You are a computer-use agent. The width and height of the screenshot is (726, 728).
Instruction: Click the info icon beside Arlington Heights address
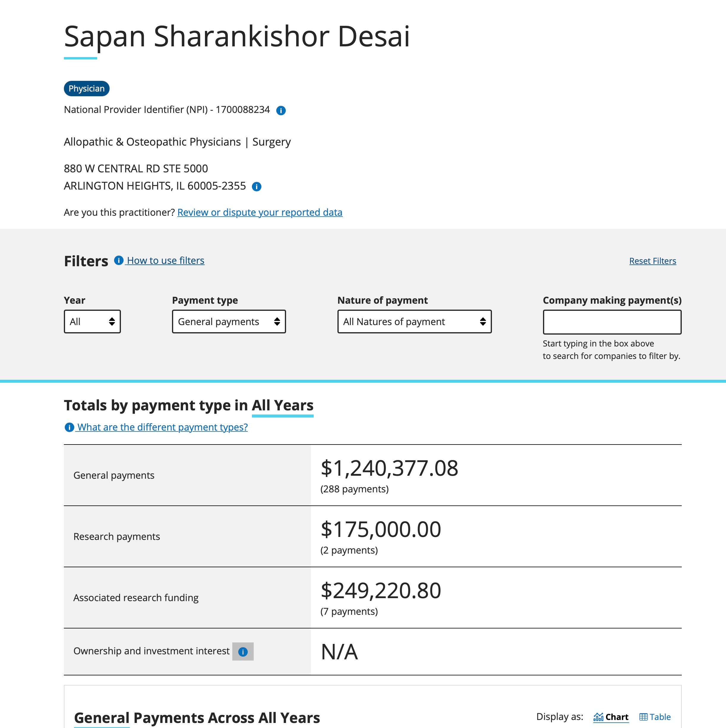click(257, 187)
